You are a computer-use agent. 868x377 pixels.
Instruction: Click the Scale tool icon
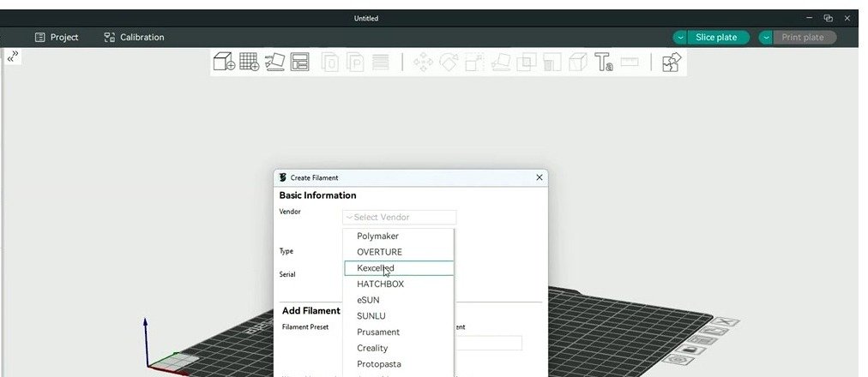(x=474, y=62)
